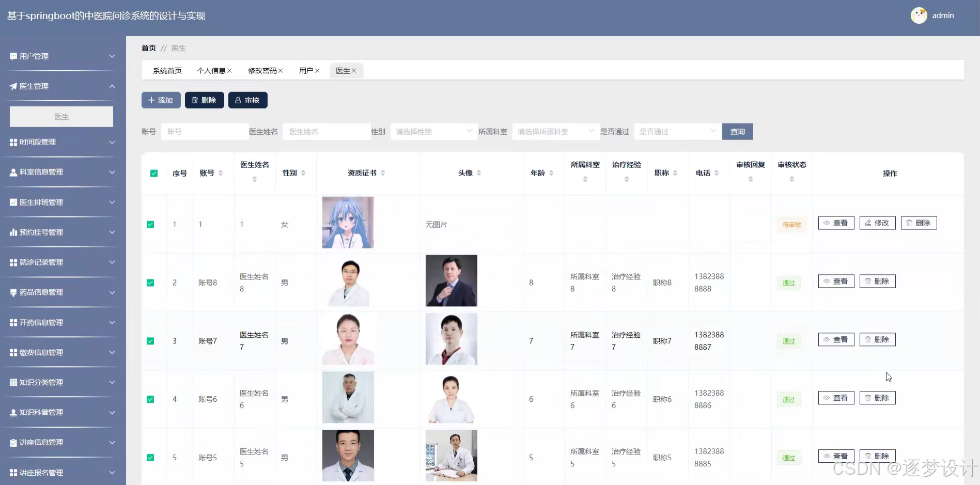This screenshot has height=485, width=980.
Task: Uncheck the checkbox for 账号5 row
Action: [x=150, y=458]
